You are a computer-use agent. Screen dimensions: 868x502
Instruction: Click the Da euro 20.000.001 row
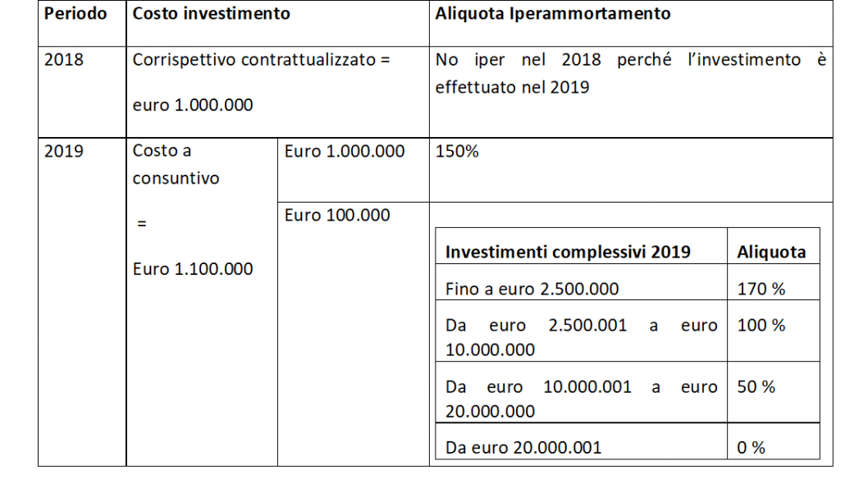click(523, 448)
